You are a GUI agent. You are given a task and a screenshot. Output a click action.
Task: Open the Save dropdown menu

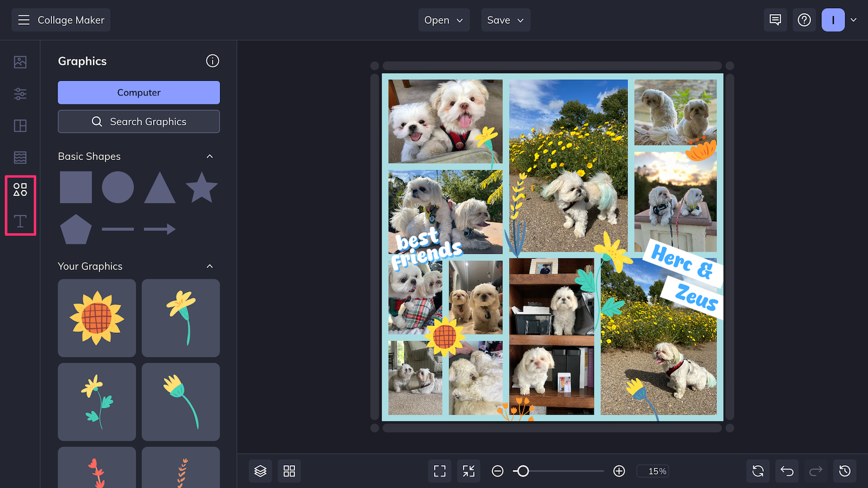pos(505,20)
